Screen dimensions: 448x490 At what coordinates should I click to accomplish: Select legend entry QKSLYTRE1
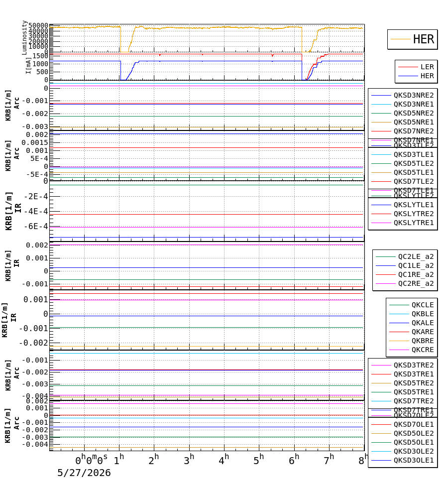coord(413,223)
